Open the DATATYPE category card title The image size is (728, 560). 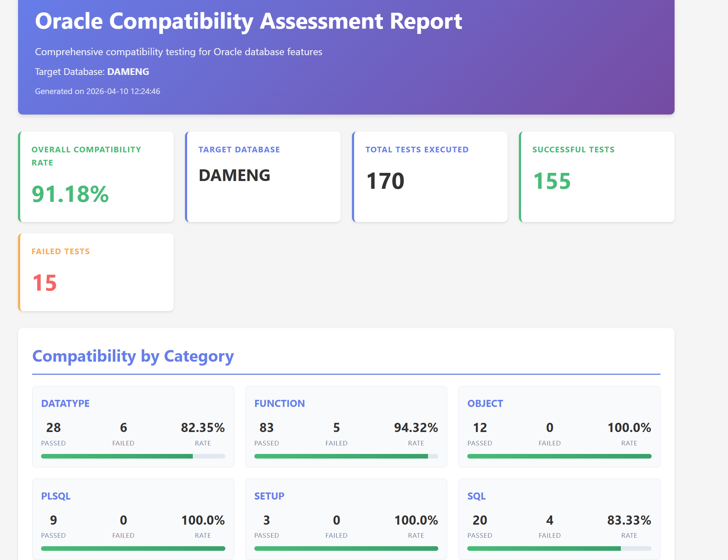(x=65, y=403)
